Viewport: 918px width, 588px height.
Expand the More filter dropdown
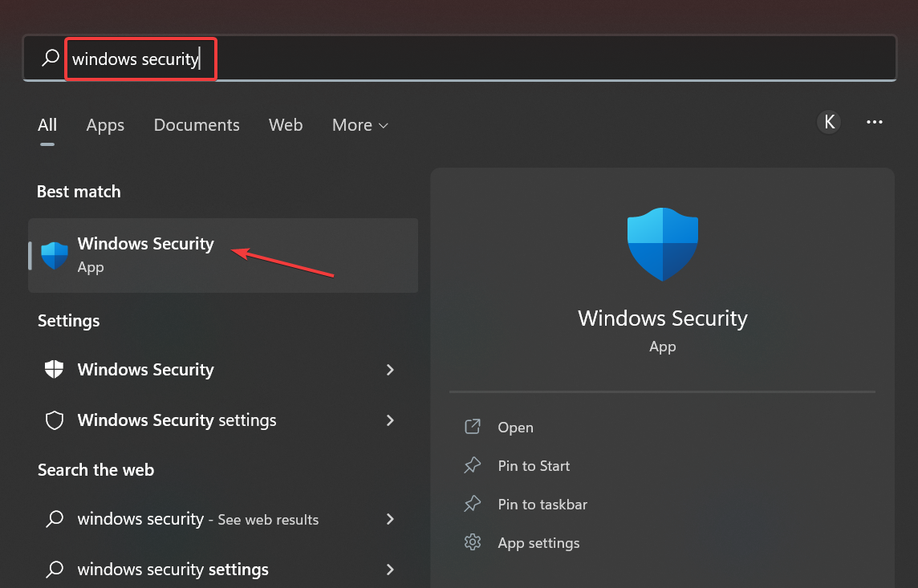pos(360,125)
